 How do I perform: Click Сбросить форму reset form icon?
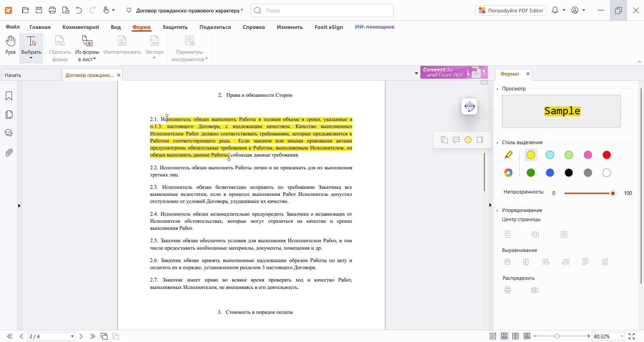(x=60, y=49)
